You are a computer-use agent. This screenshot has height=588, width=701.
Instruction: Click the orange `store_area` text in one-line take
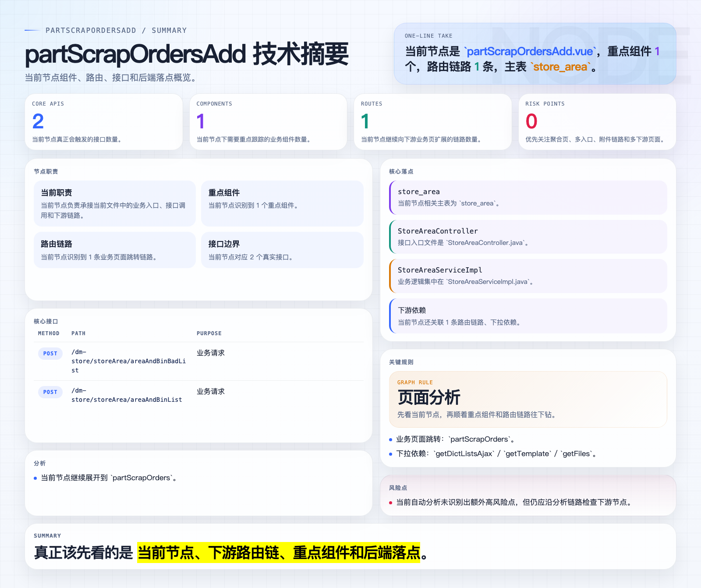(x=560, y=67)
